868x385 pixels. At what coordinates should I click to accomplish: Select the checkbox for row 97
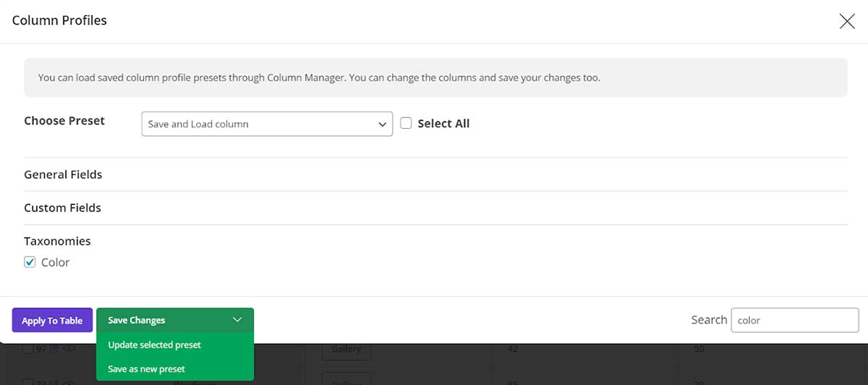27,350
